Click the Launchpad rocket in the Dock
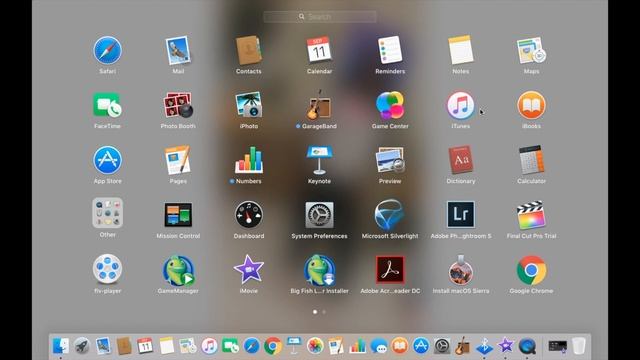 [x=82, y=346]
